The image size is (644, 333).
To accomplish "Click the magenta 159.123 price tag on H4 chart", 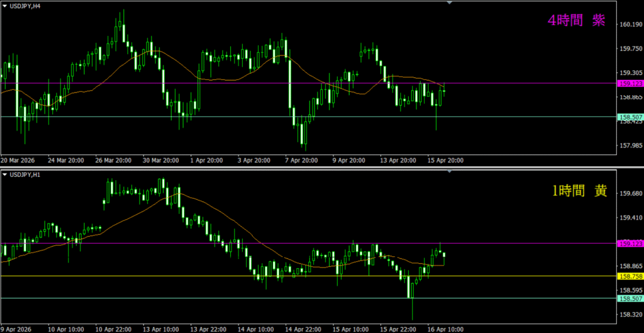I will (x=631, y=83).
